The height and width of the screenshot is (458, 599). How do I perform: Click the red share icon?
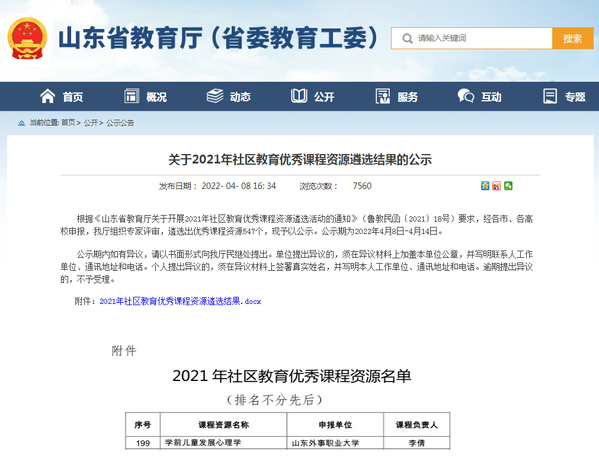[496, 186]
